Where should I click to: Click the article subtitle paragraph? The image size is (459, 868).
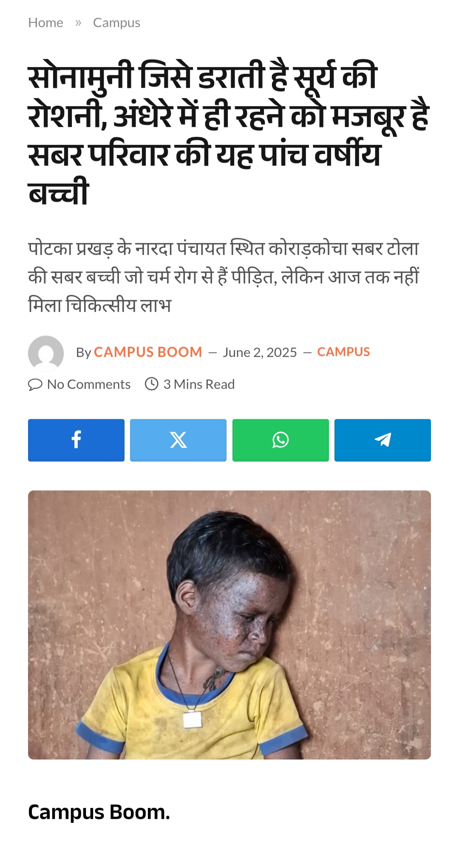(x=224, y=277)
